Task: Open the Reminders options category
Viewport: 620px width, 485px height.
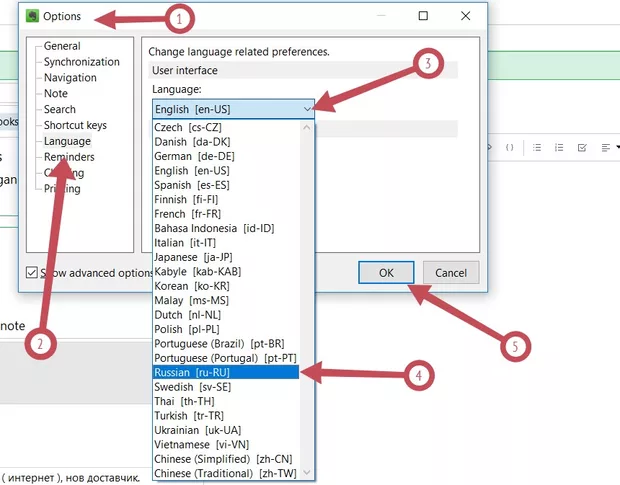Action: 69,157
